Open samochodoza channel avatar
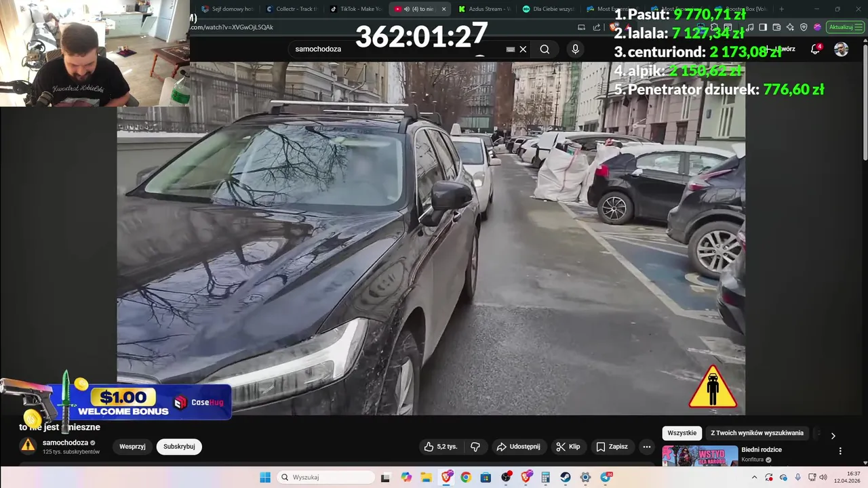Image resolution: width=868 pixels, height=488 pixels. (x=28, y=445)
